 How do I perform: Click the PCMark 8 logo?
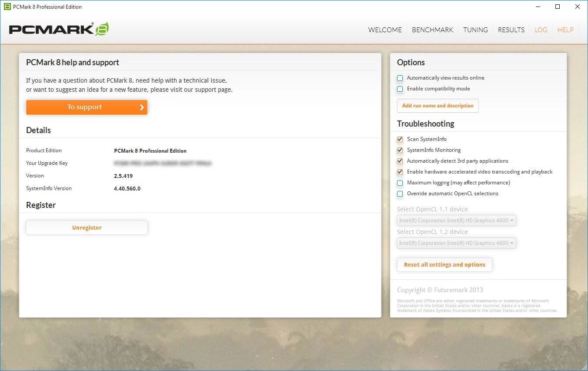[x=59, y=29]
